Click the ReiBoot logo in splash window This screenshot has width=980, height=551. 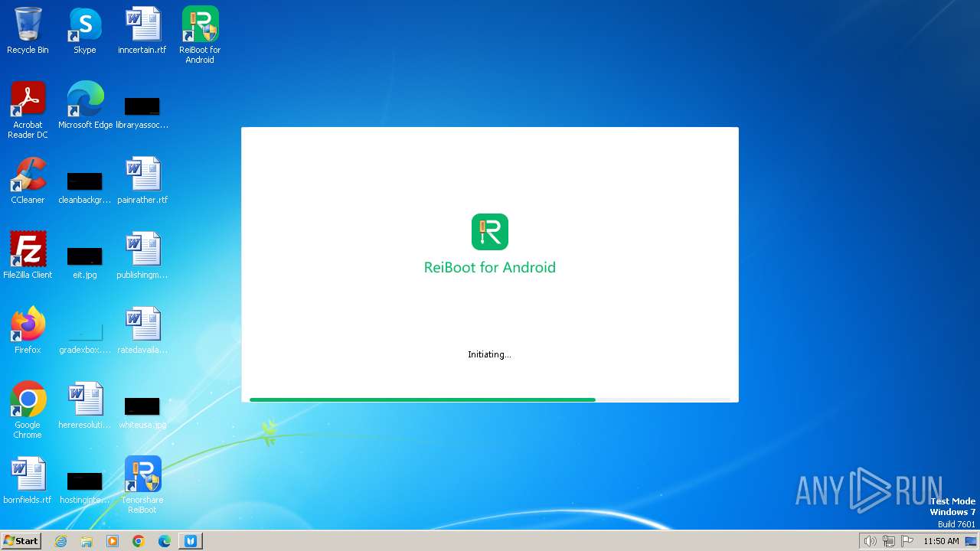tap(490, 232)
